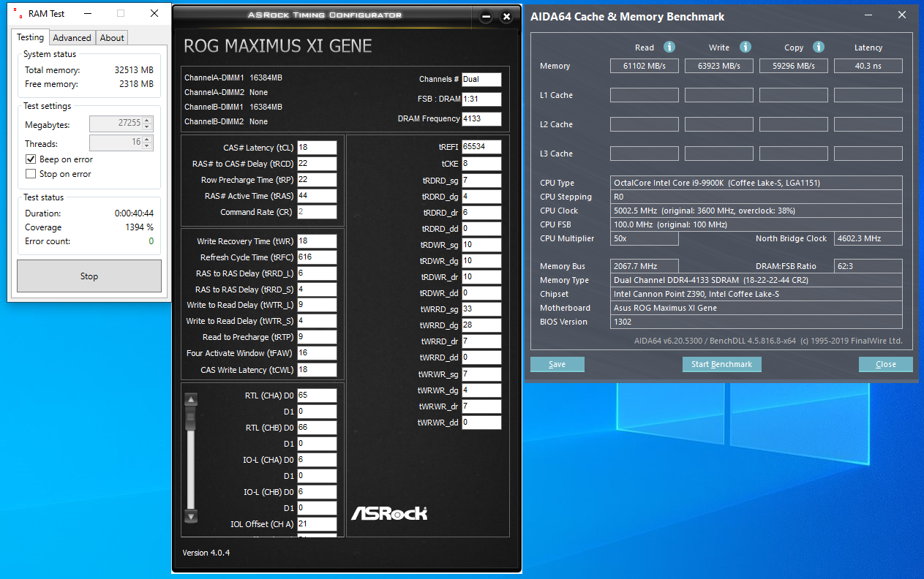This screenshot has height=579, width=924.
Task: Click the Read info icon in AIDA64
Action: (x=669, y=47)
